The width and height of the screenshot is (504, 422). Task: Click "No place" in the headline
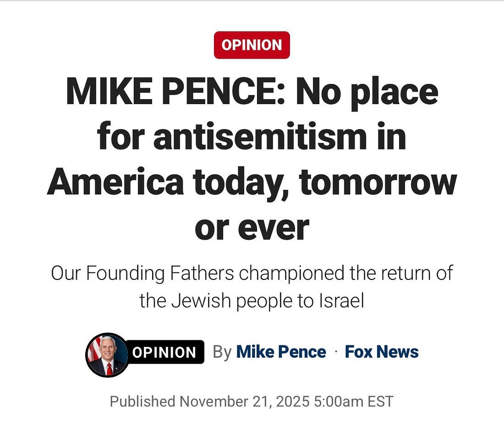coord(367,92)
